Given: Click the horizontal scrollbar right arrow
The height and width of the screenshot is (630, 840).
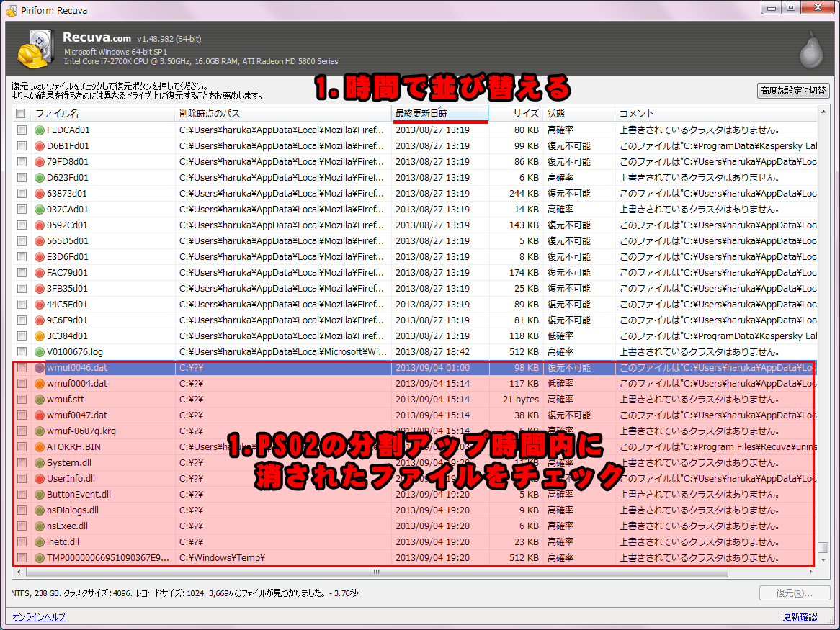Looking at the screenshot, I should click(x=811, y=572).
